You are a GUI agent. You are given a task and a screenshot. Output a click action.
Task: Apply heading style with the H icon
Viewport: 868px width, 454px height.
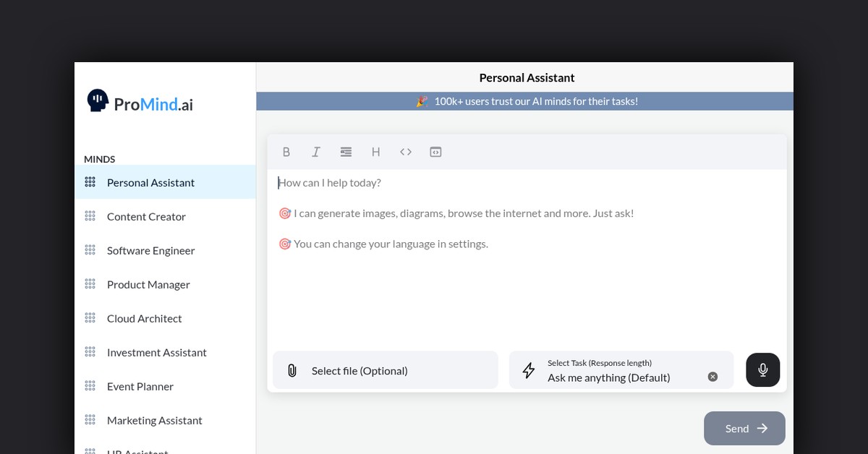coord(375,152)
